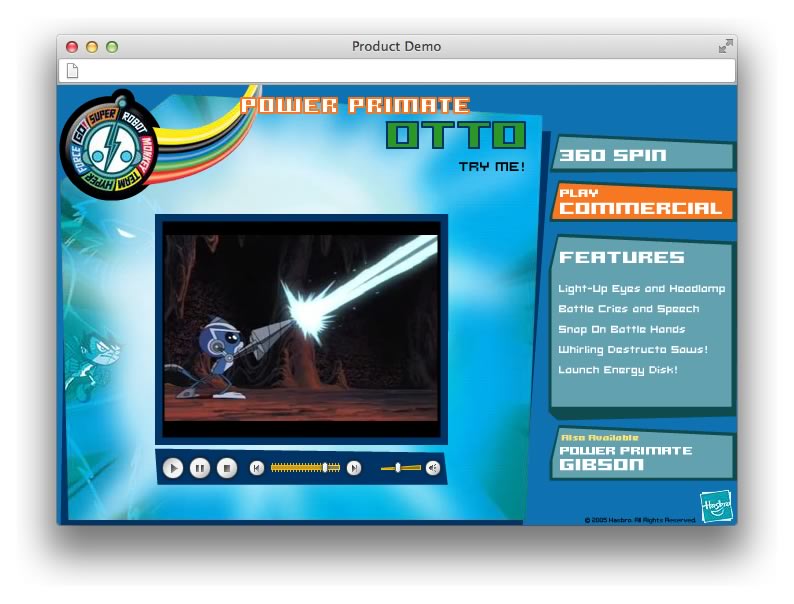
Task: Click the "TRY ME!" text
Action: [x=492, y=167]
